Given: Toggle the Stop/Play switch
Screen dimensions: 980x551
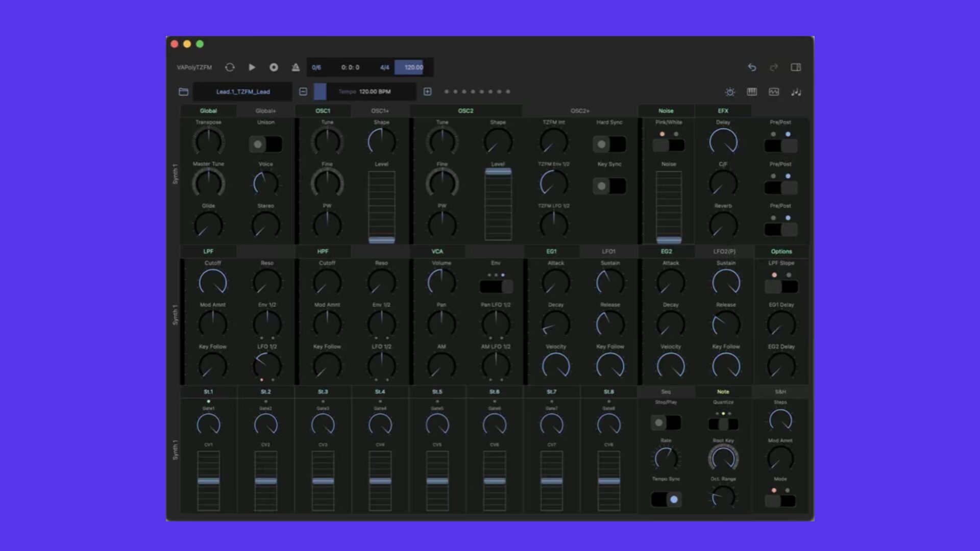Looking at the screenshot, I should pos(666,422).
